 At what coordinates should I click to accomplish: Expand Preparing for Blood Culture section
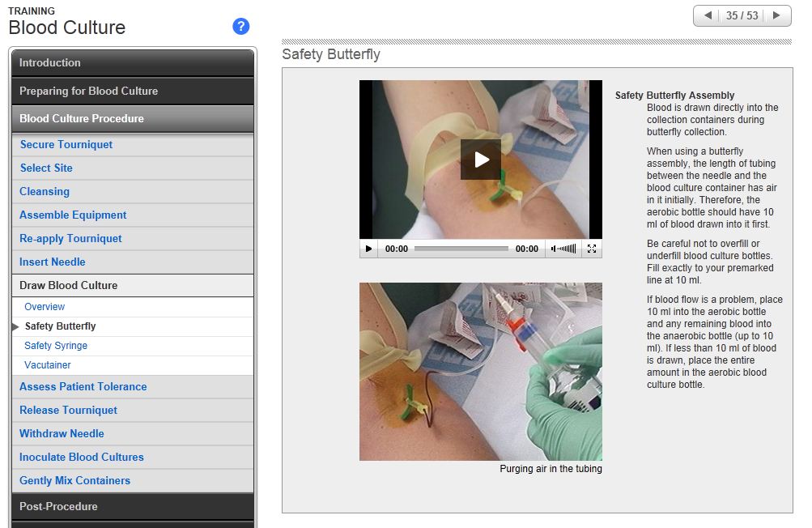pos(132,91)
